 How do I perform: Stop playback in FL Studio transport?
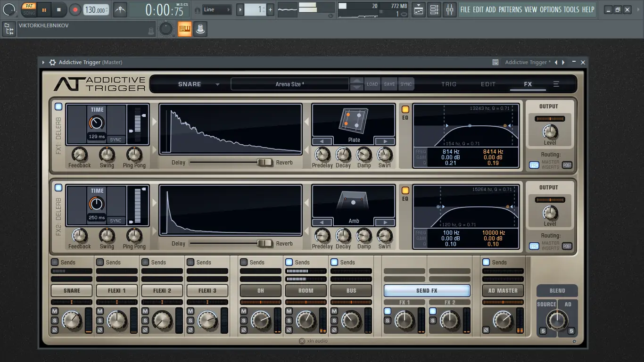point(59,9)
